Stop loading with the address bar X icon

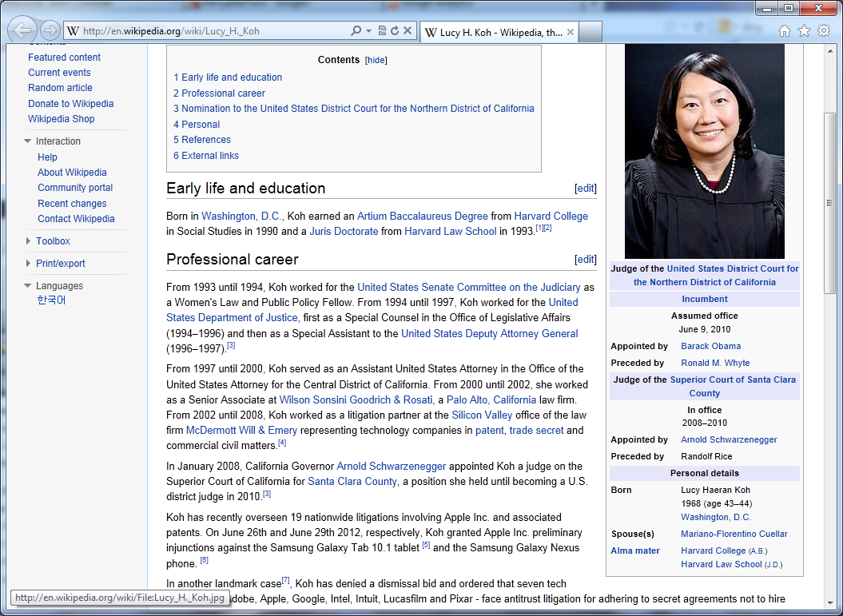408,30
